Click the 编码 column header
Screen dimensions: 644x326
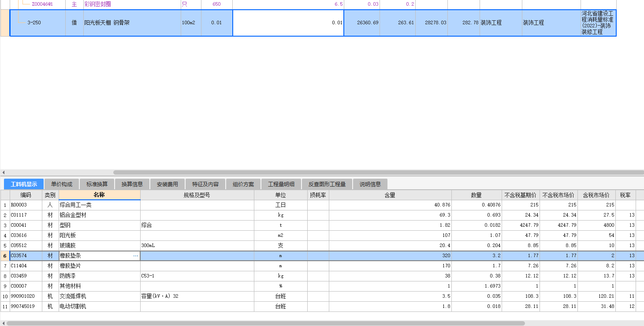26,195
